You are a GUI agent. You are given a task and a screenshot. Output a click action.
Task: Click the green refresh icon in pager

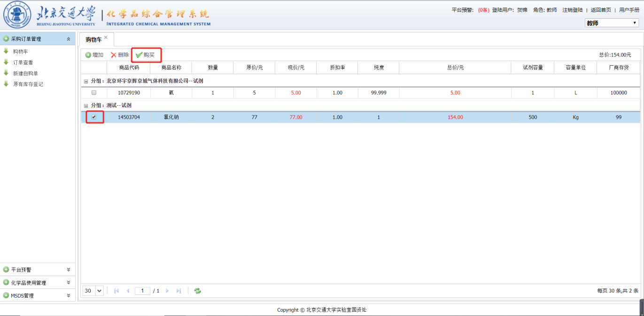click(198, 291)
